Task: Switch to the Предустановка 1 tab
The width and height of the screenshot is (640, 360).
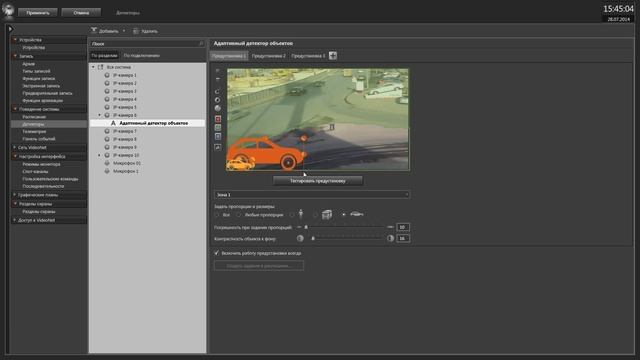Action: 229,56
